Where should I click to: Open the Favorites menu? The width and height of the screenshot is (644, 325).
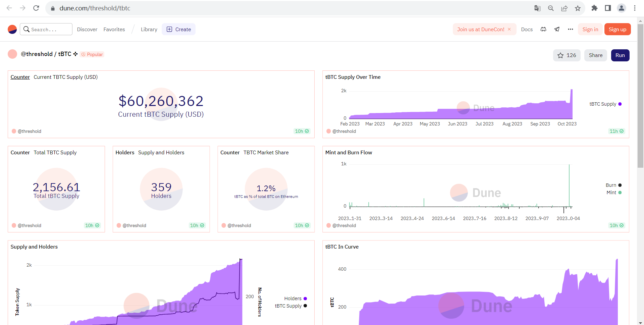pyautogui.click(x=114, y=30)
